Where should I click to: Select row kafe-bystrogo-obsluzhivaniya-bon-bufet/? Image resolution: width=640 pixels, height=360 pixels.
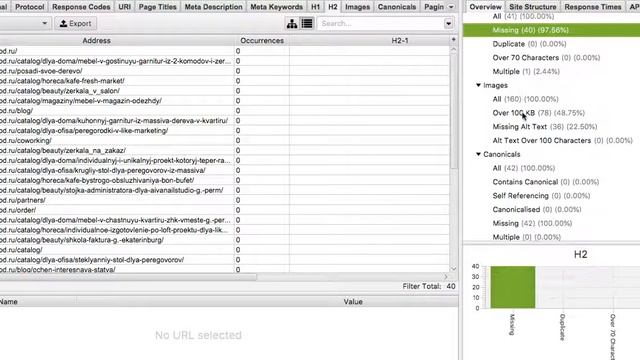[x=224, y=180]
